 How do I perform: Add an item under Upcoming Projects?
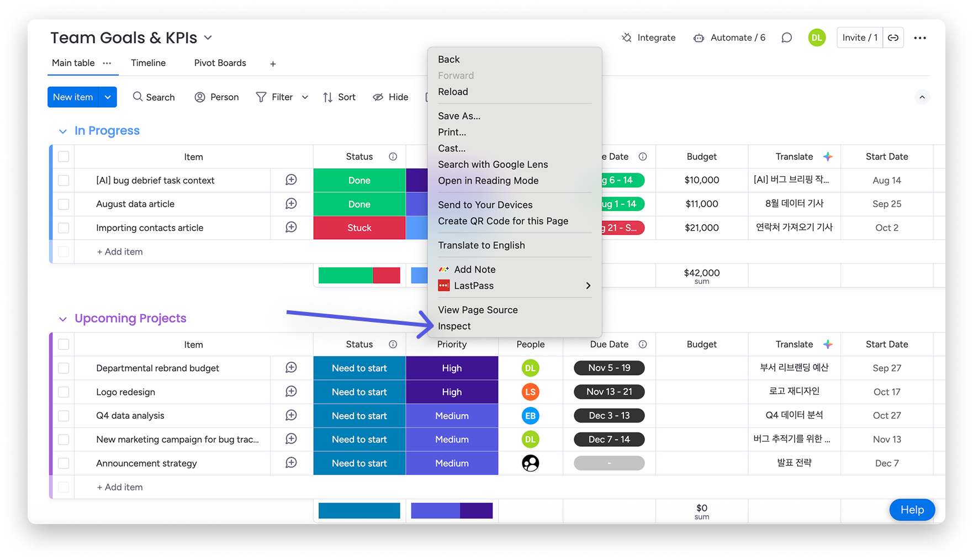coord(119,487)
